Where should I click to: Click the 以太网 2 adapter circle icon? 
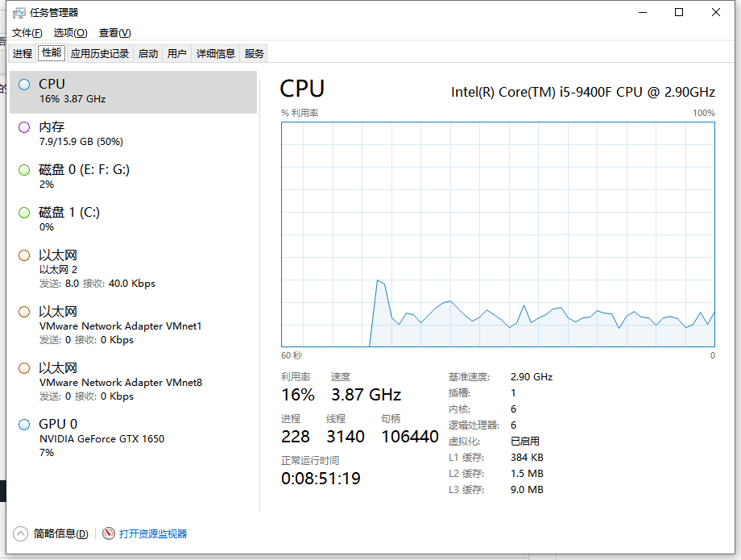tap(24, 255)
